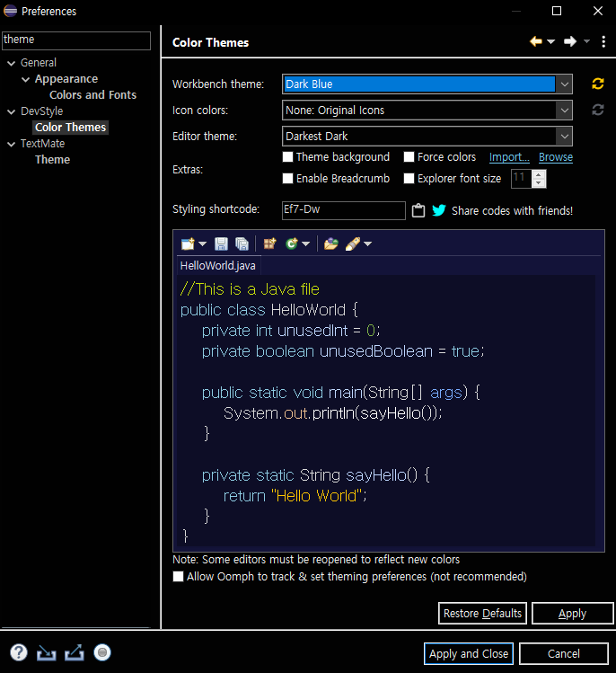Viewport: 616px width, 673px height.
Task: Click the Styling shortcode field
Action: pos(343,210)
